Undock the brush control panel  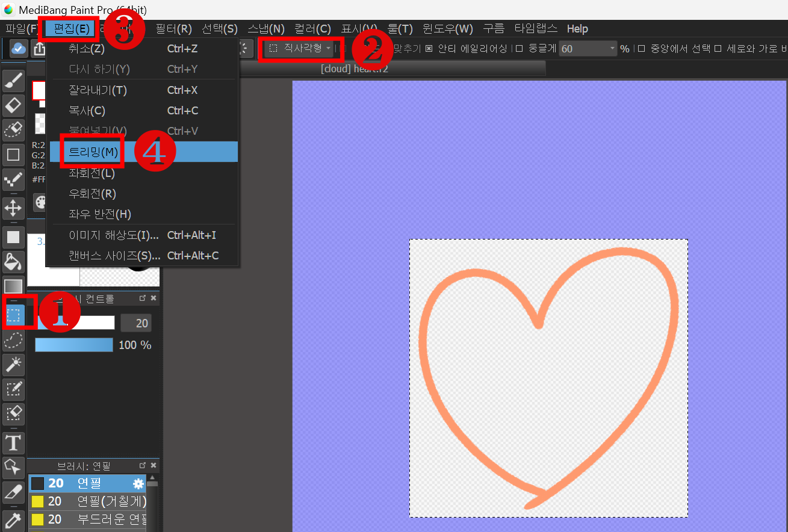click(143, 298)
